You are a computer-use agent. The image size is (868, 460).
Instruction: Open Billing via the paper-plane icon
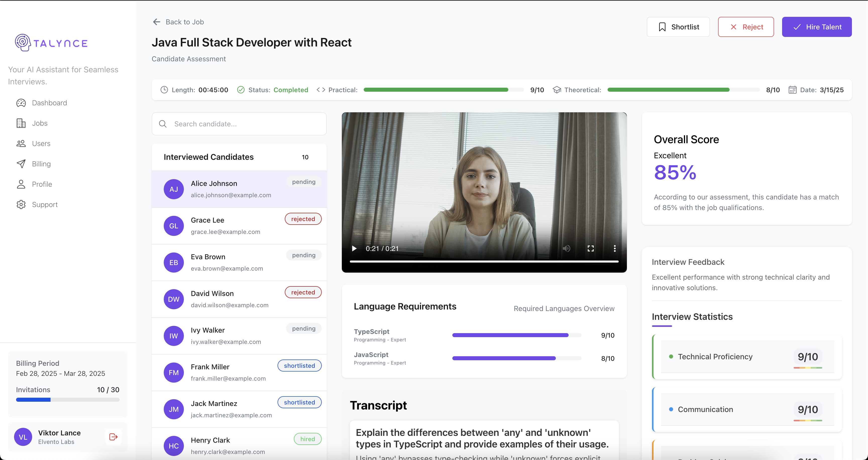21,164
